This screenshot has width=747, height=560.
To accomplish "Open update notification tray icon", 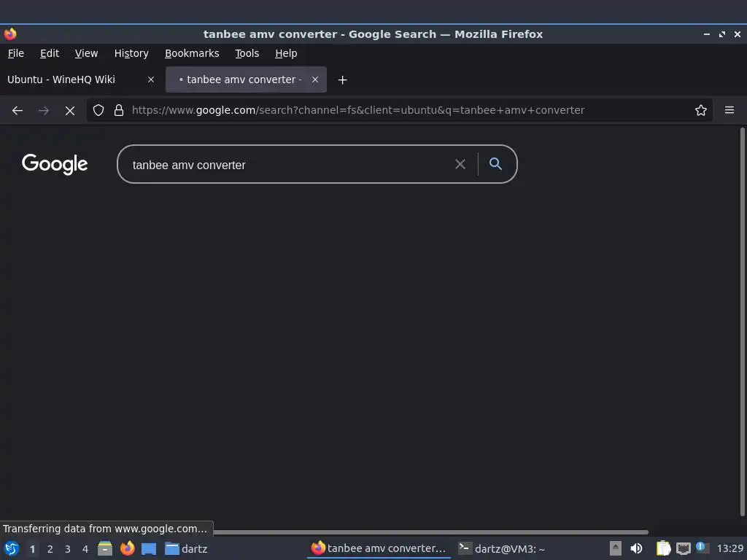I will tap(701, 548).
